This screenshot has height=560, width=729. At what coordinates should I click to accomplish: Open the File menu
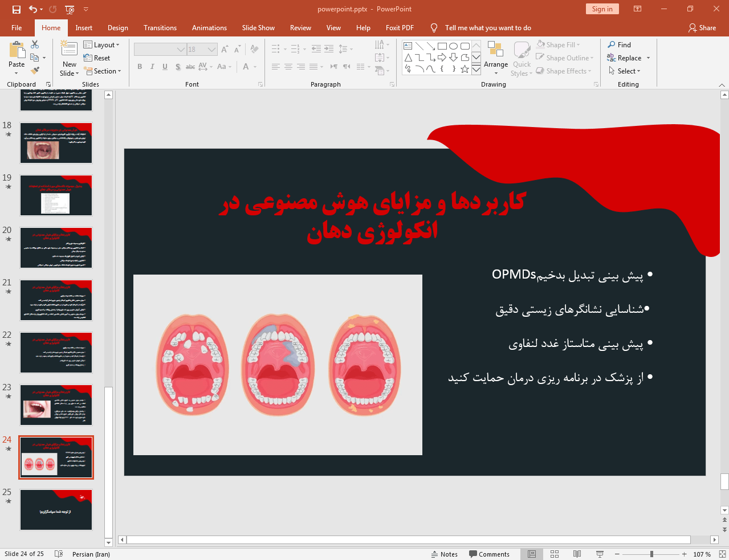17,27
